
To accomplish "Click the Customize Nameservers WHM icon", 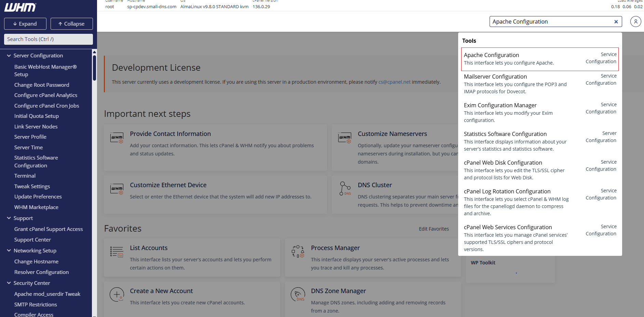I will [x=345, y=138].
